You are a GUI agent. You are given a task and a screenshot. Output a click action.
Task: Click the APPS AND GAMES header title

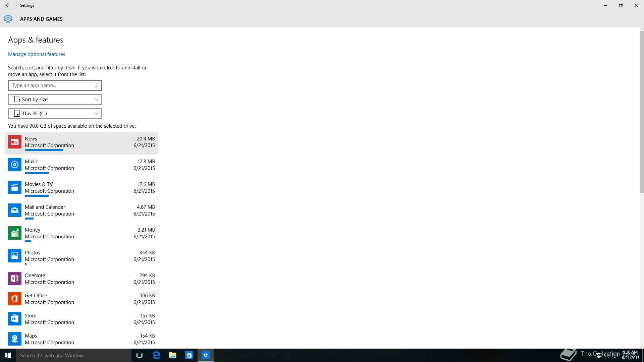point(41,19)
